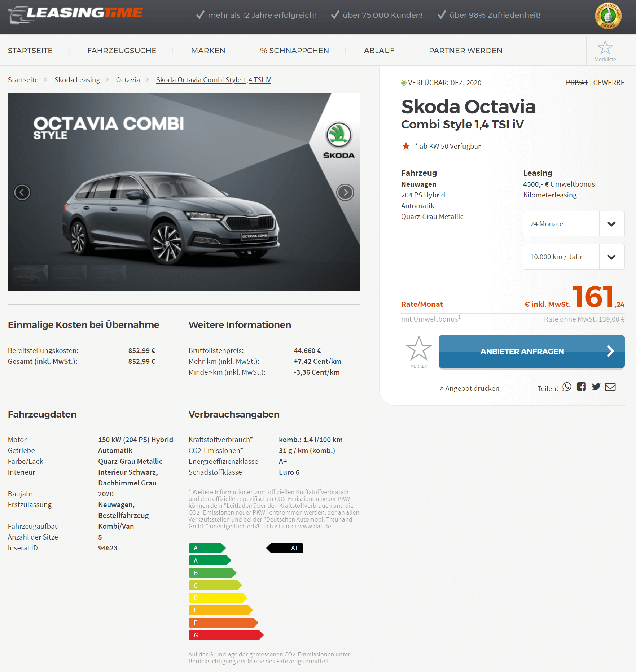
Task: Select first car thumbnail below main image
Action: pyautogui.click(x=30, y=276)
